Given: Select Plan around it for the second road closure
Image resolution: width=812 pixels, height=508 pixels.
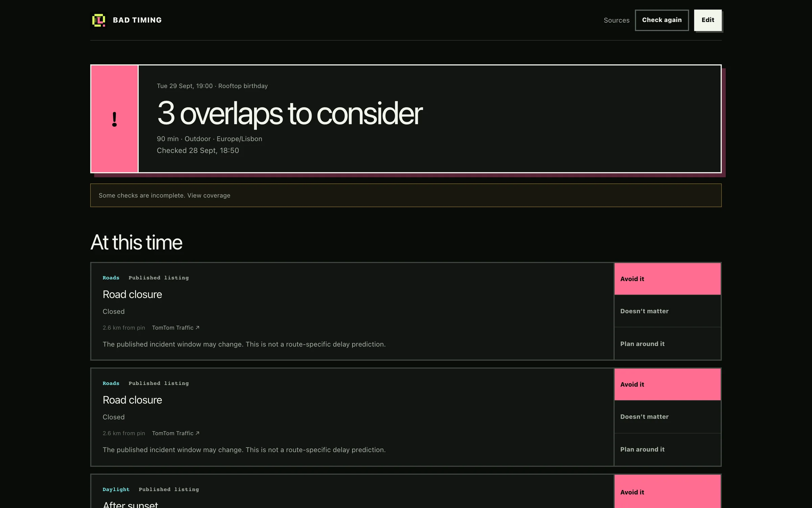Looking at the screenshot, I should coord(667,449).
